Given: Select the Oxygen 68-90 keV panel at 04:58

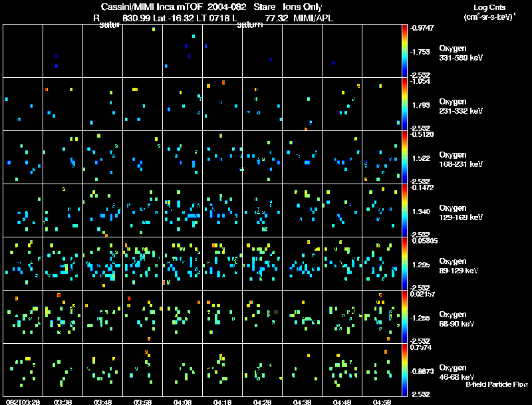Looking at the screenshot, I should point(382,317).
